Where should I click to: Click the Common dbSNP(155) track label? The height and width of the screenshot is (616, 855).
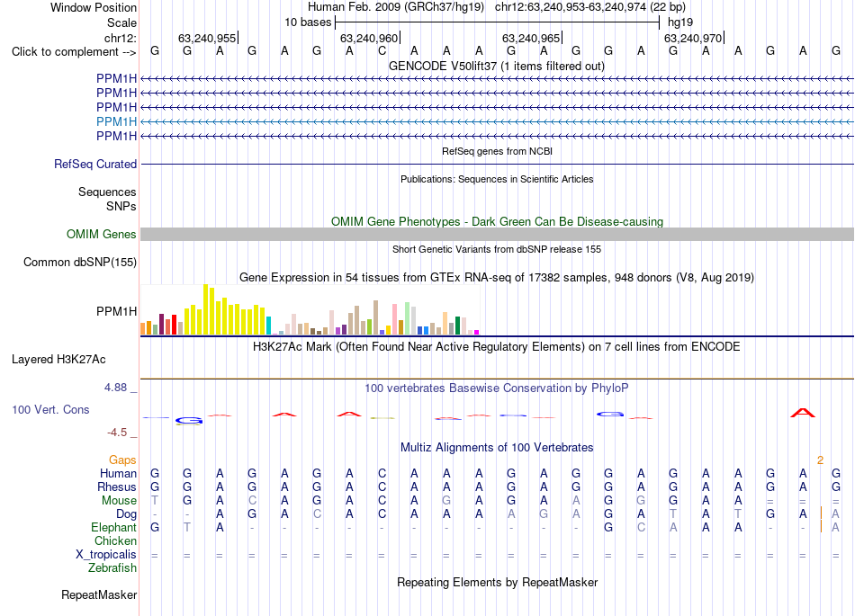coord(80,262)
